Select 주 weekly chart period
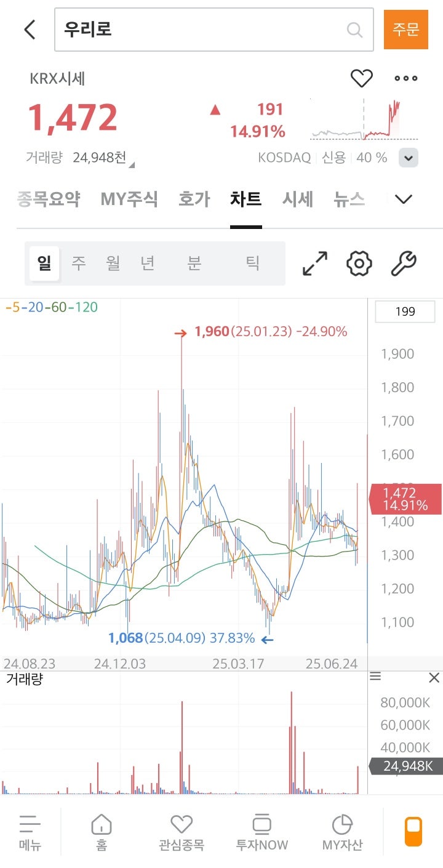Screen dimensions: 443x868 [x=79, y=263]
